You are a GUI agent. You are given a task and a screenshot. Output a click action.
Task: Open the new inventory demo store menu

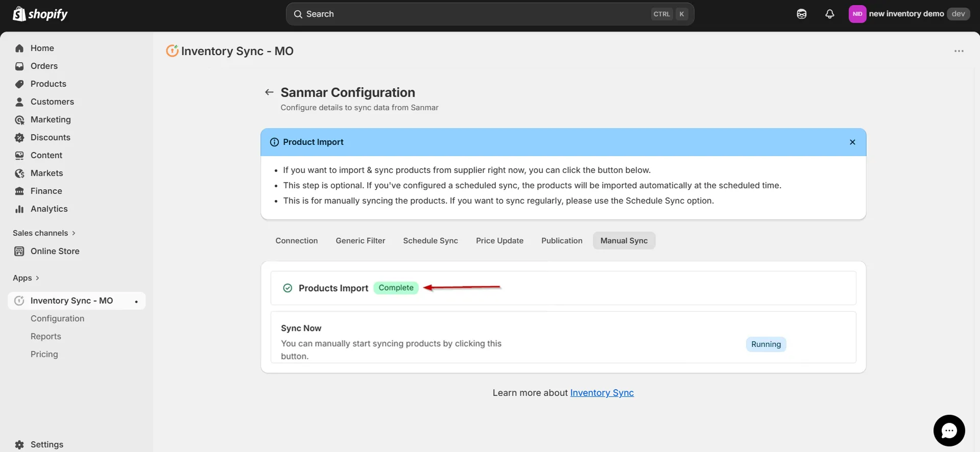pos(909,14)
